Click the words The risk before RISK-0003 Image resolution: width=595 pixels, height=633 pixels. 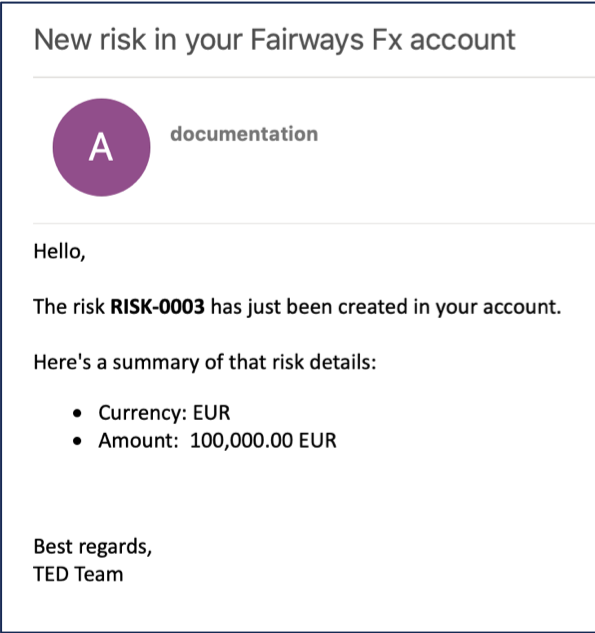tap(69, 306)
